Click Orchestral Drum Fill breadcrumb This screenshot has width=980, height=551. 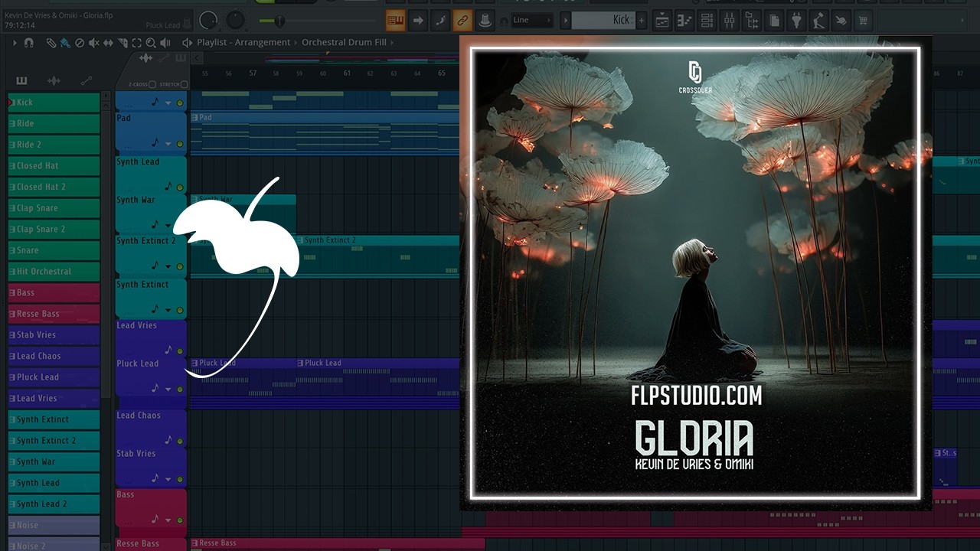click(x=344, y=42)
